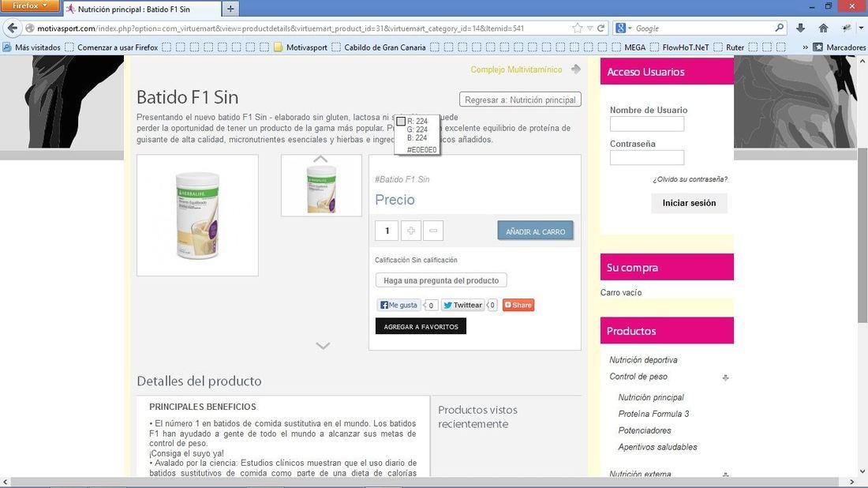Open Nutrición deportiva category
The image size is (868, 488).
643,360
